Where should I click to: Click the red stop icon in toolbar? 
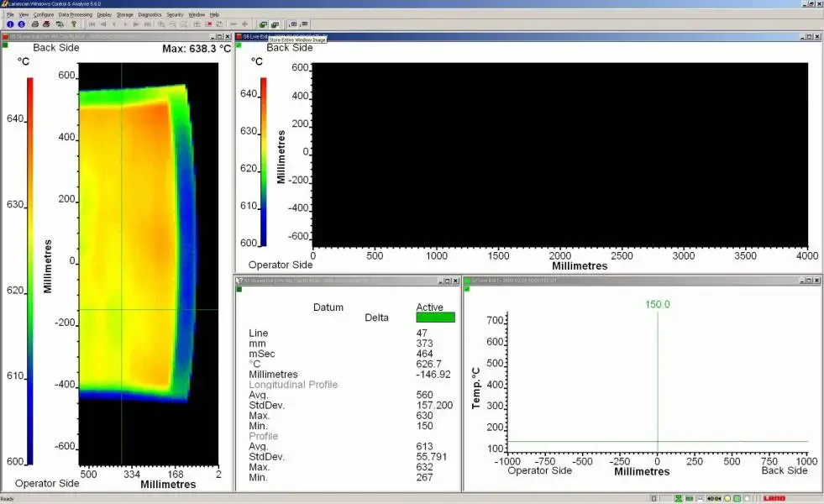208,24
